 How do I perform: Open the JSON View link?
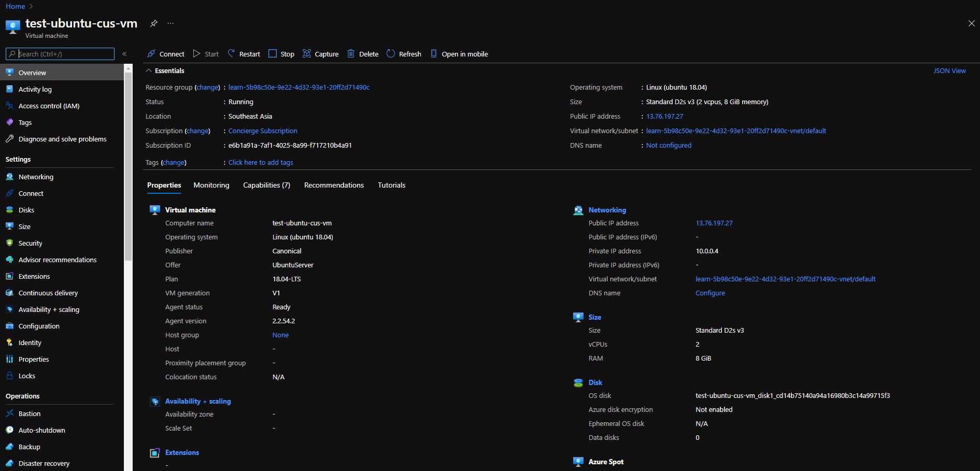tap(949, 70)
